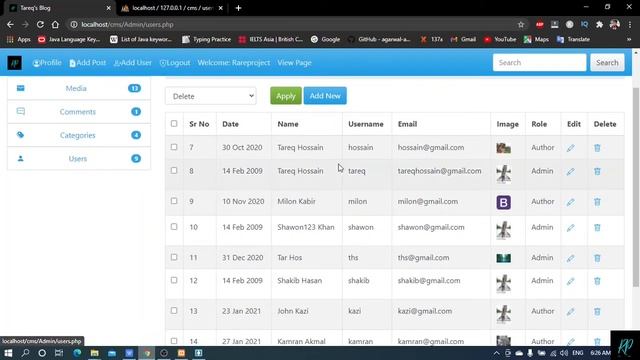Edit John Kazi's user entry

tap(571, 312)
